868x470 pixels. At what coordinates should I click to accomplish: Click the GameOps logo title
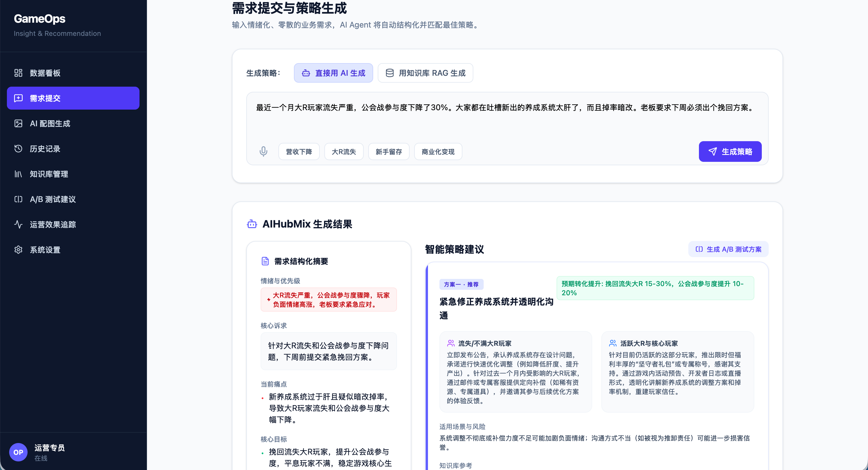(39, 19)
